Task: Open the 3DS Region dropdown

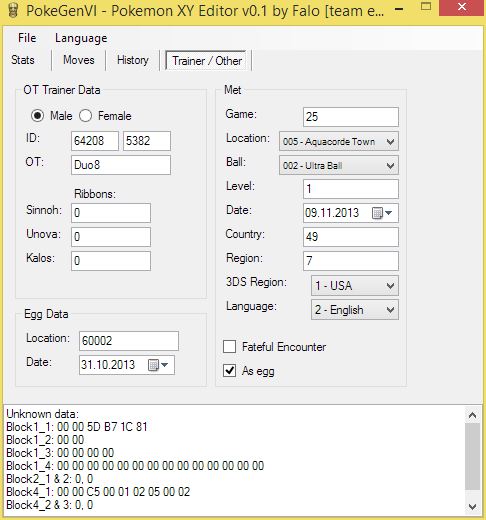Action: coord(355,286)
